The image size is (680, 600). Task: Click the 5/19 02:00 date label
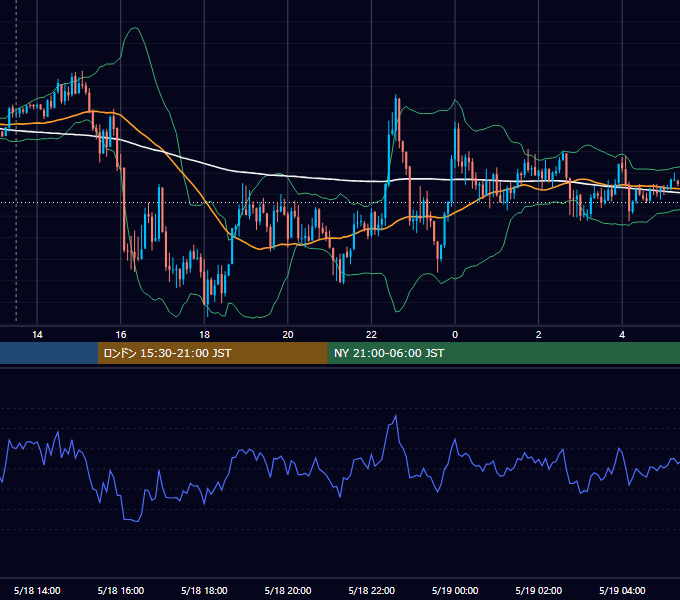click(x=539, y=590)
